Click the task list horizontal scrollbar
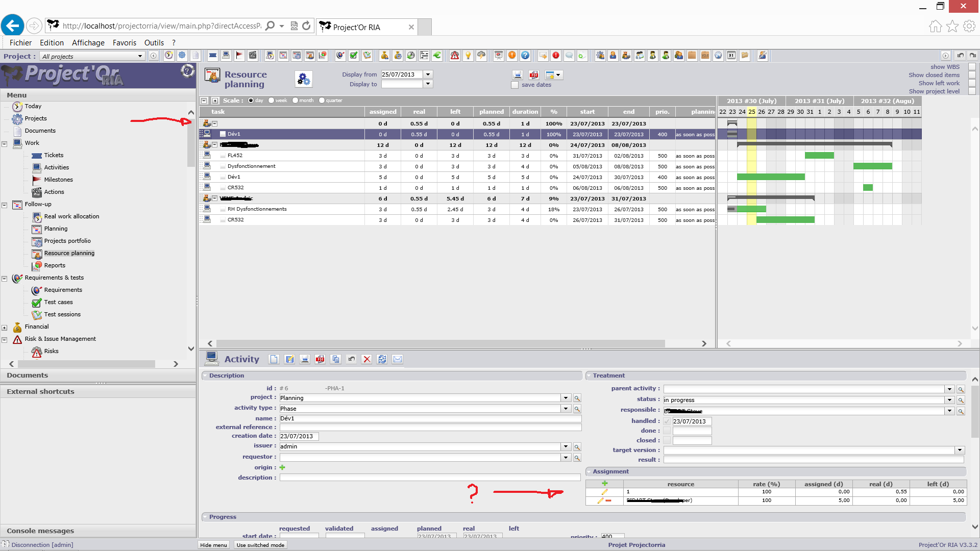Screen dimensions: 980x551 [439, 344]
